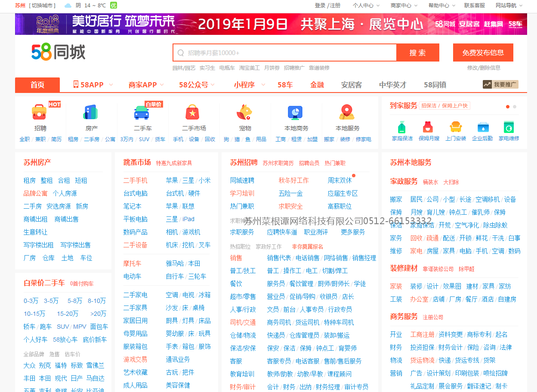Open the 淘宝美工 hot search keyword
This screenshot has height=392, width=537.
click(x=250, y=68)
